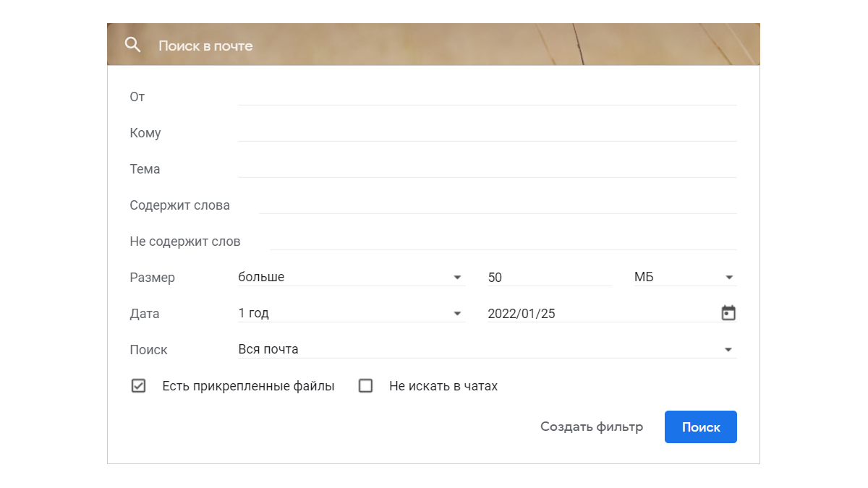Click the magnifying glass search icon
The image size is (868, 488).
pos(132,44)
